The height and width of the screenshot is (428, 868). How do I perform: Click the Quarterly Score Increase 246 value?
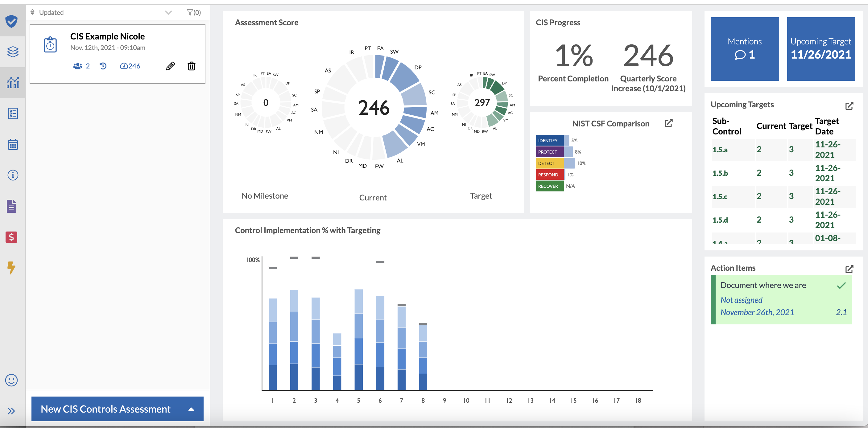tap(648, 56)
